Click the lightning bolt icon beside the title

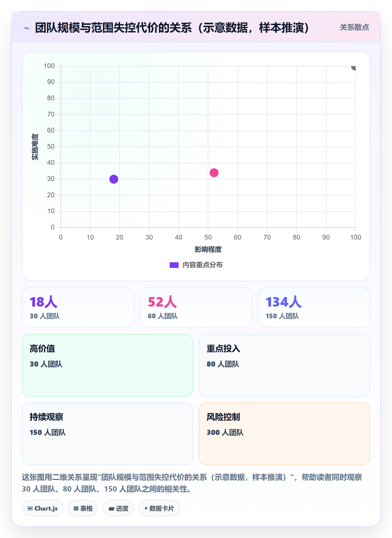pyautogui.click(x=27, y=28)
